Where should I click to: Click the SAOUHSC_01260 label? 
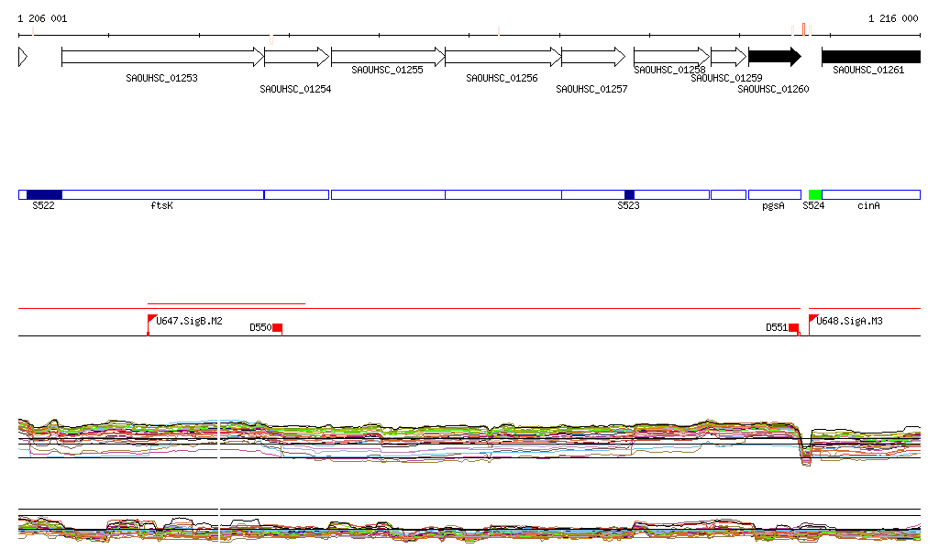coord(773,89)
